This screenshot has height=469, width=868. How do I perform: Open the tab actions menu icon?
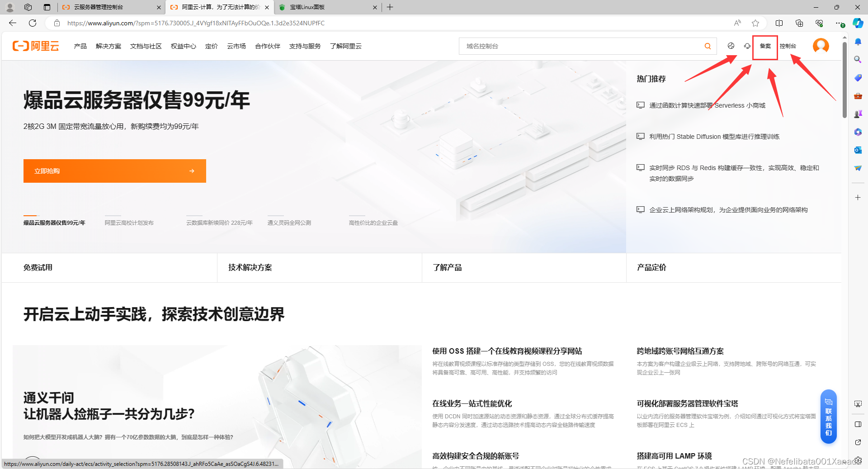pyautogui.click(x=47, y=7)
